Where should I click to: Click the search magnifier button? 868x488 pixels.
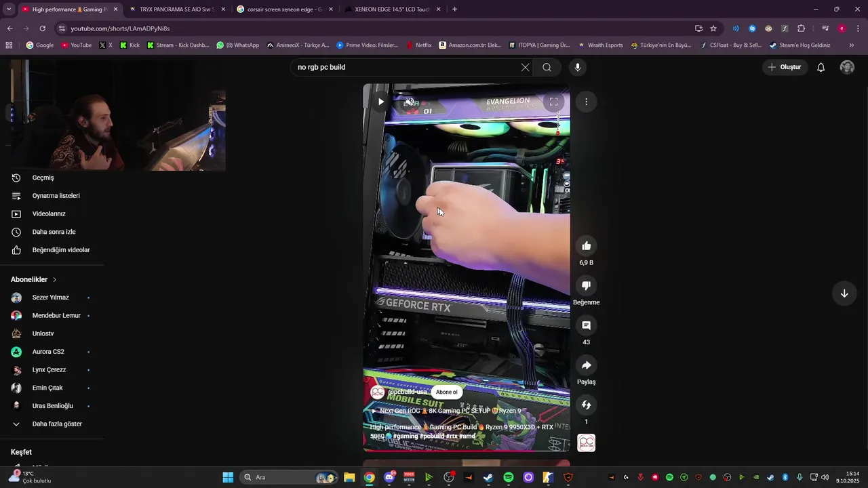[x=547, y=67]
